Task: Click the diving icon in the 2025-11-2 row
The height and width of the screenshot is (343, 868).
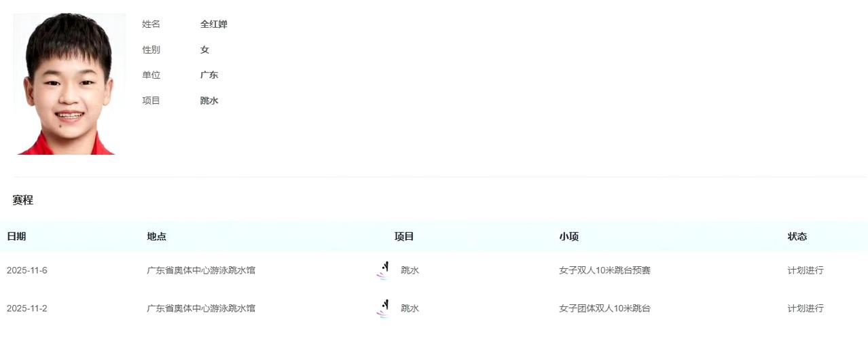Action: [x=384, y=308]
